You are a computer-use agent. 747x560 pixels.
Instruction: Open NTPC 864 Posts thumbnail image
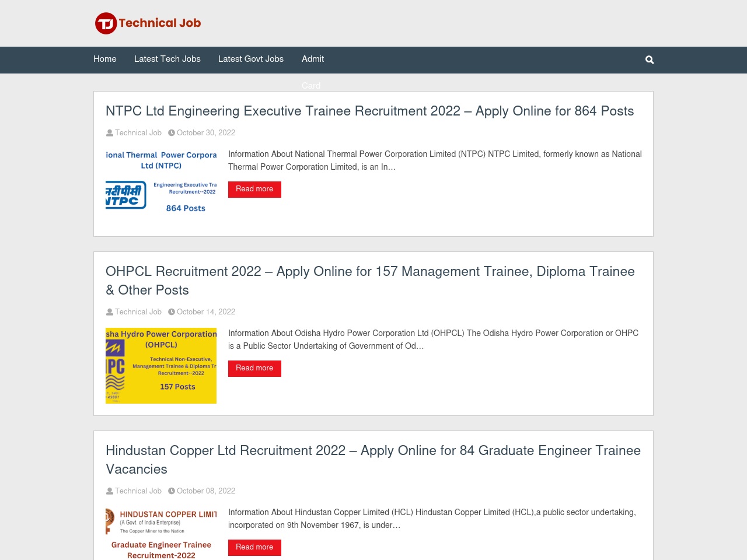click(x=161, y=187)
